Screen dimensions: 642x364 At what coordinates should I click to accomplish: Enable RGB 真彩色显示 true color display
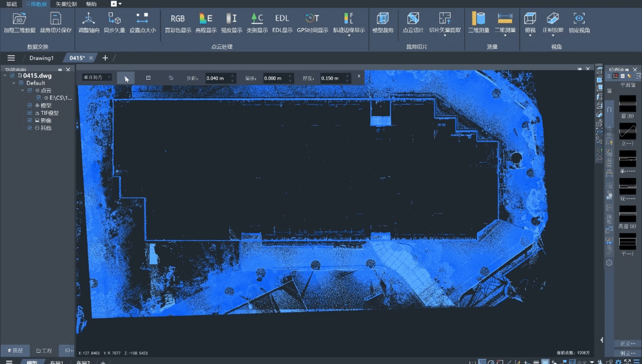click(x=178, y=19)
